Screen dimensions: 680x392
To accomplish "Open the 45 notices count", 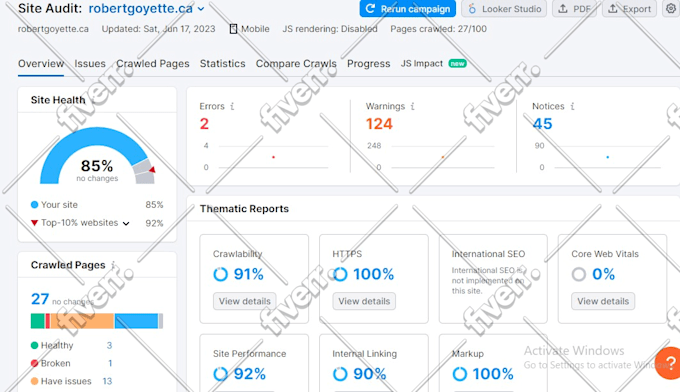I will [543, 124].
